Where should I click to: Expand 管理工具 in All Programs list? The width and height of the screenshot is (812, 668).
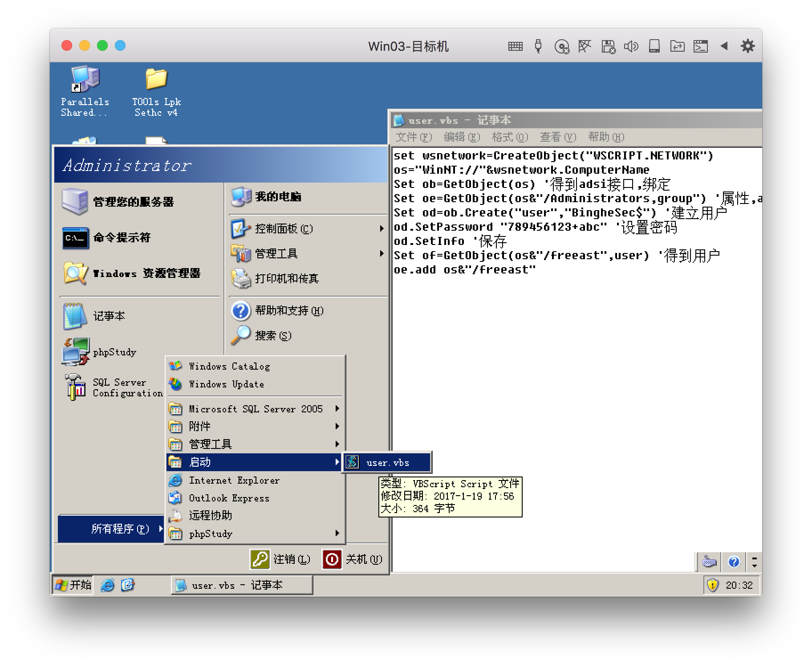pyautogui.click(x=255, y=444)
